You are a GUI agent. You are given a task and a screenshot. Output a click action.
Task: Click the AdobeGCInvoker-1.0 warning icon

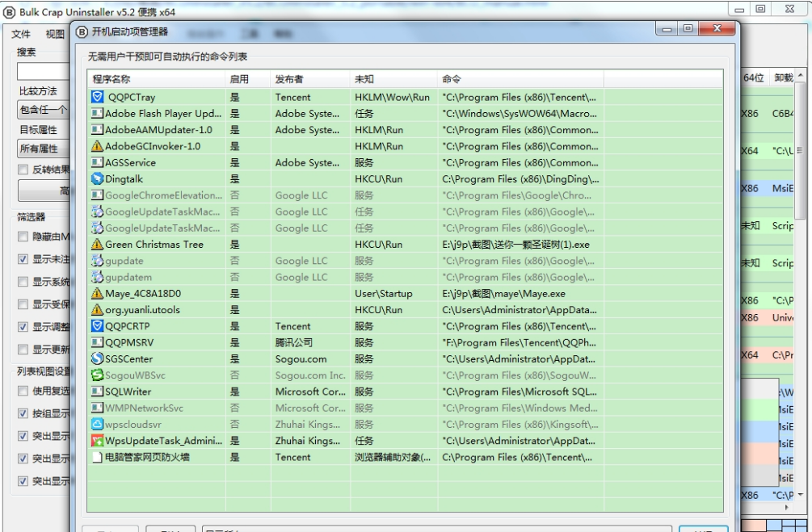click(x=97, y=146)
